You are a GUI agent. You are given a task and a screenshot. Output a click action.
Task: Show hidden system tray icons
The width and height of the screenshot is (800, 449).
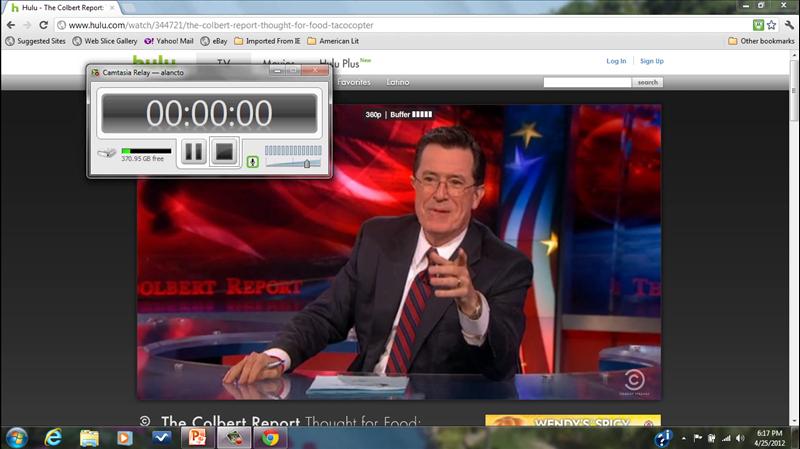[684, 438]
